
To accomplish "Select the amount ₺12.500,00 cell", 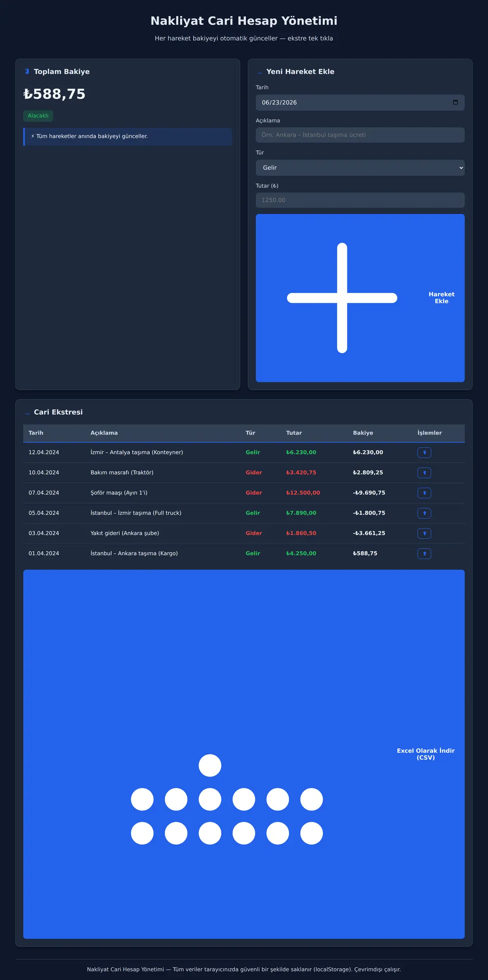I will click(x=303, y=493).
